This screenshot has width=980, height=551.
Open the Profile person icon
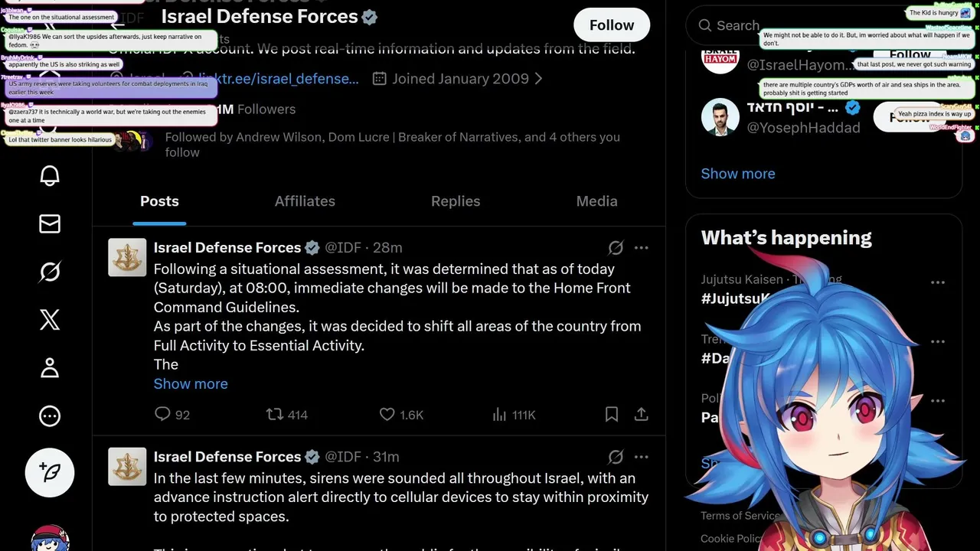coord(50,368)
